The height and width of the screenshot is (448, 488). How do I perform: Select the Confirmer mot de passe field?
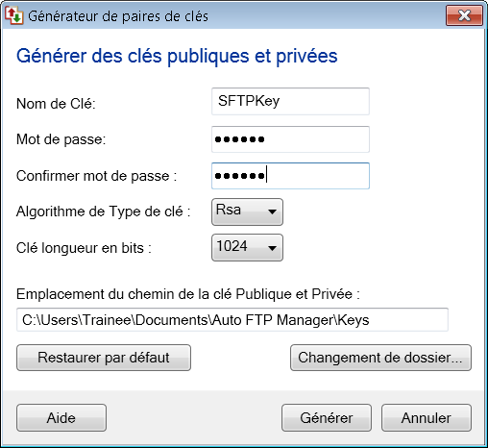(290, 176)
